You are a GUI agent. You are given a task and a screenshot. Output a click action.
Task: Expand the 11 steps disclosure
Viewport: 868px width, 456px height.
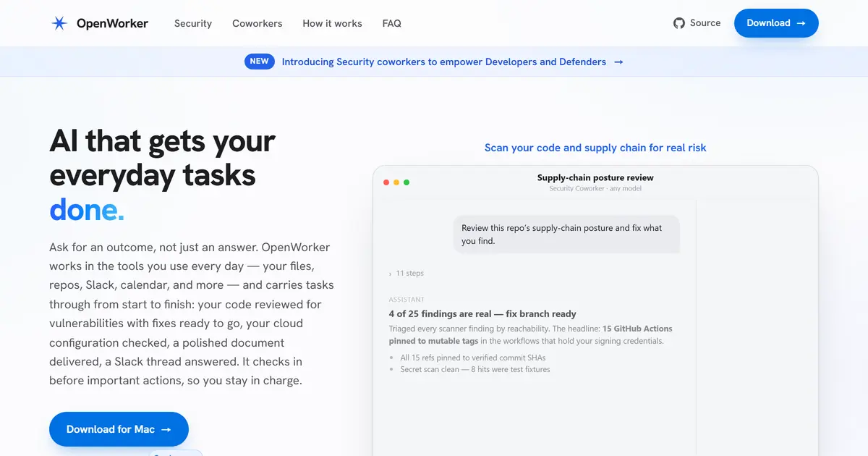407,274
